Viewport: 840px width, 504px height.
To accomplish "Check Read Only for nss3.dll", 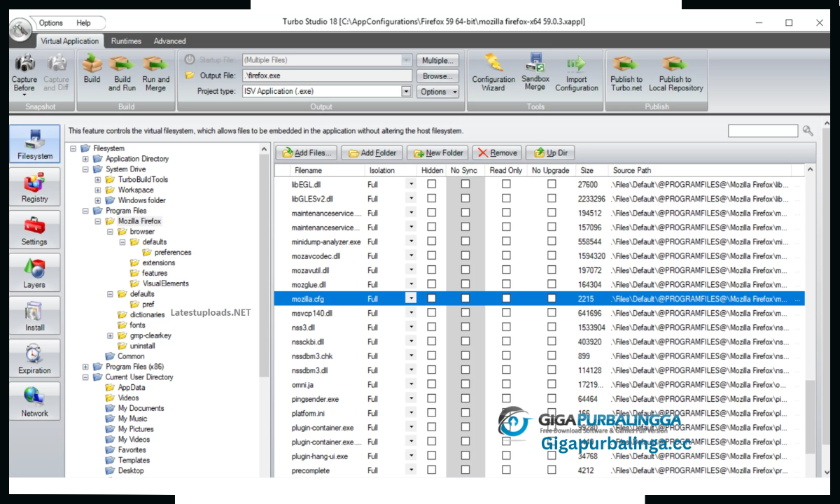I will pos(506,327).
